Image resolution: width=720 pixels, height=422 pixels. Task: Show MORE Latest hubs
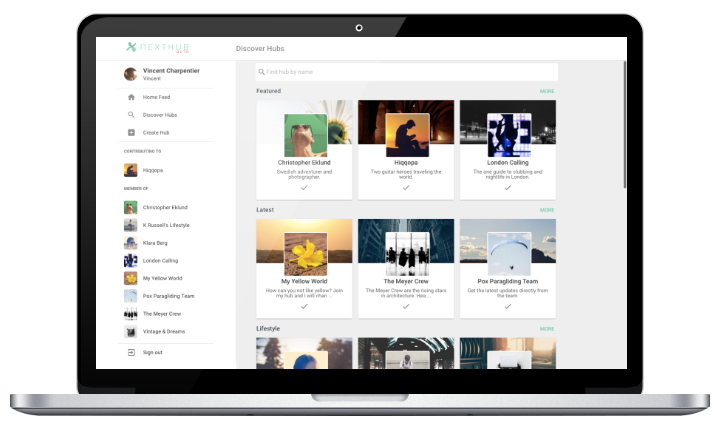[547, 210]
